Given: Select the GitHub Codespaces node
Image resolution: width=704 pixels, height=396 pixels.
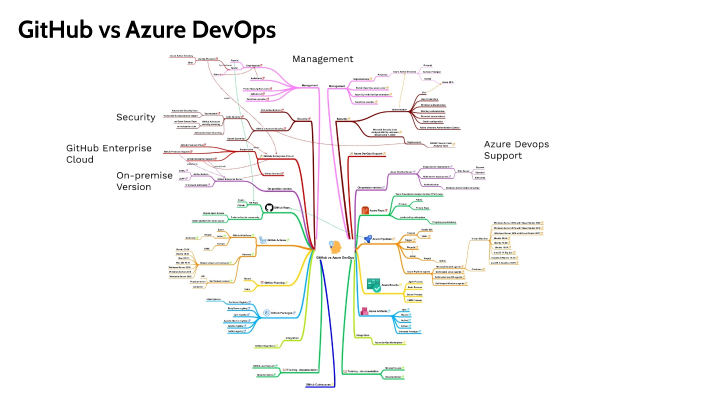Looking at the screenshot, I should [x=319, y=385].
